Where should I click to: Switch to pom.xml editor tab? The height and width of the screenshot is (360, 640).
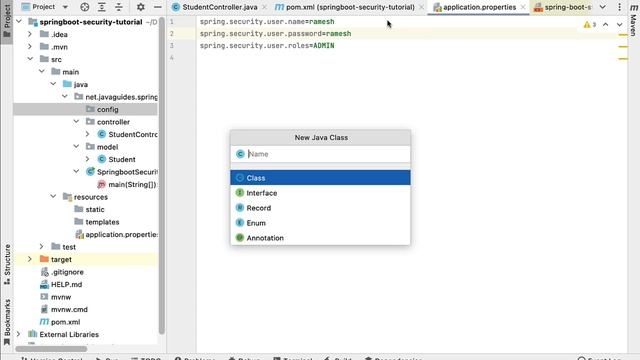350,7
